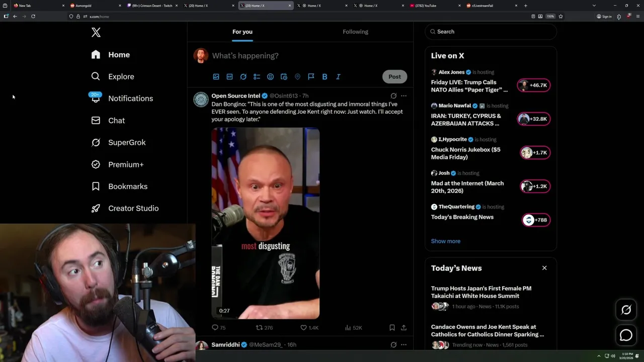Image resolution: width=644 pixels, height=362 pixels.
Task: Open more options on Samriddhi post
Action: (x=404, y=345)
